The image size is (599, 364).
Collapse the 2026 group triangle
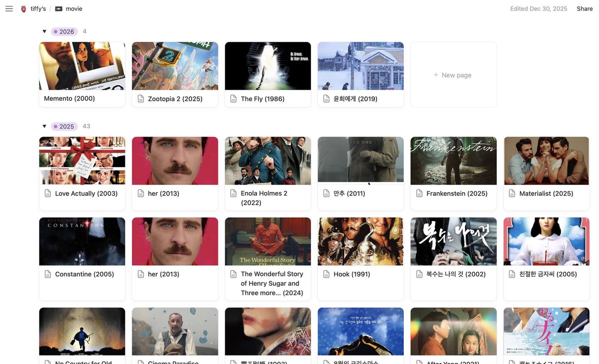coord(44,31)
